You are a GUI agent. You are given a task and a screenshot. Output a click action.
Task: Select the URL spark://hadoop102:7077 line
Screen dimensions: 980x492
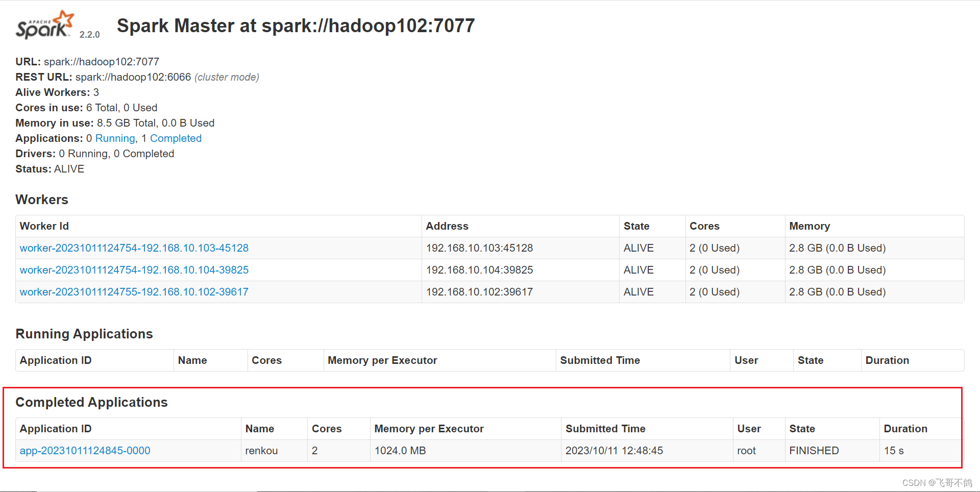point(87,62)
